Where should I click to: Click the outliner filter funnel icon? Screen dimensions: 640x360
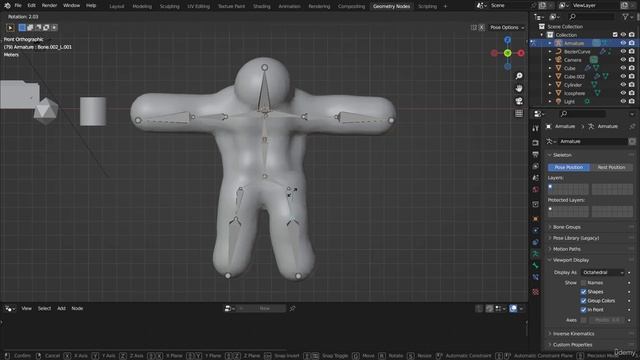[x=625, y=17]
